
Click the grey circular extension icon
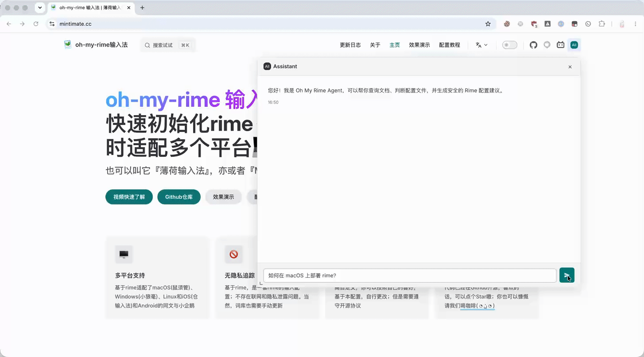coord(520,24)
